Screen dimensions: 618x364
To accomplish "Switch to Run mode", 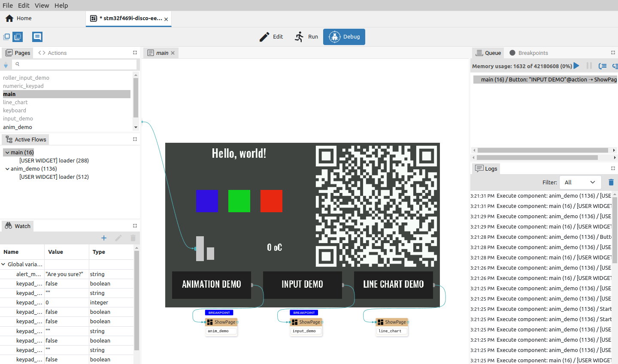I will (x=306, y=37).
